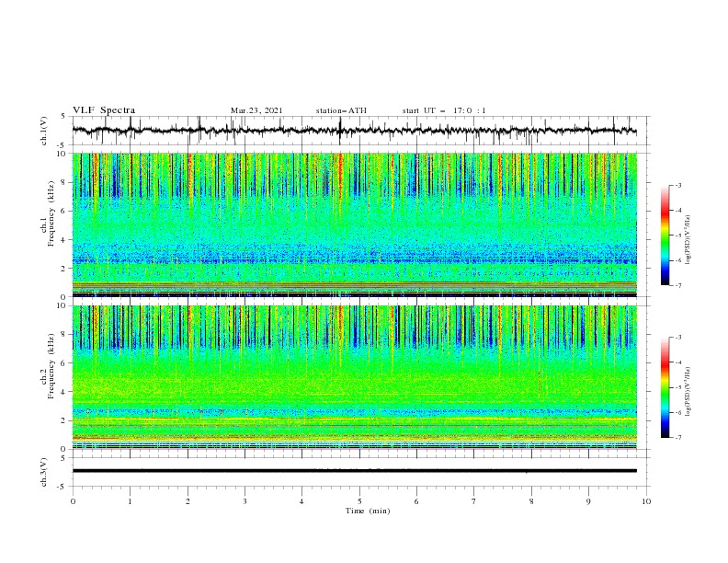Click the "VLF Spectra" plot title
The image size is (728, 563).
104,110
